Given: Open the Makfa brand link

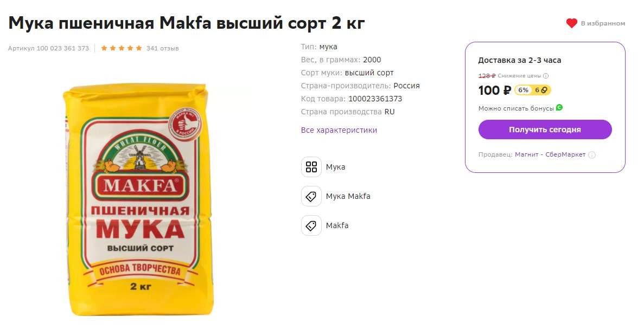Looking at the screenshot, I should pyautogui.click(x=337, y=225).
